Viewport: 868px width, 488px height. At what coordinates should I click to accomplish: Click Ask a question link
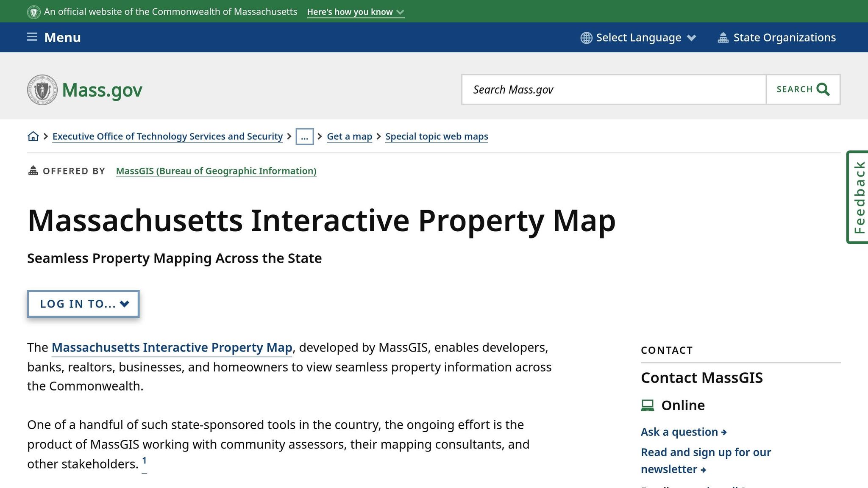point(684,432)
